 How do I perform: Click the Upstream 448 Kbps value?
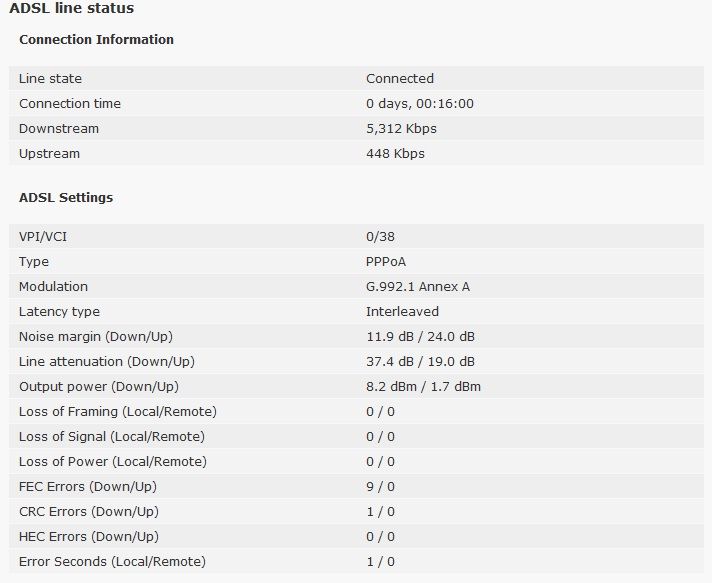pyautogui.click(x=395, y=154)
